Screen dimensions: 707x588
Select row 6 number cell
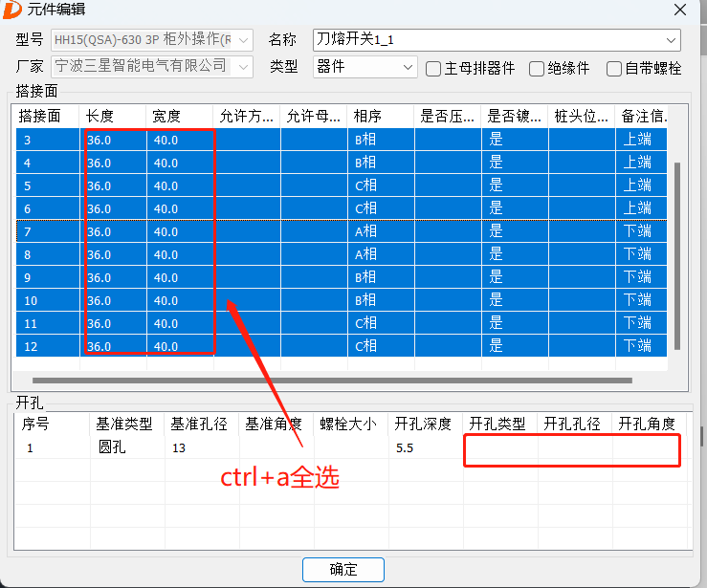pyautogui.click(x=47, y=208)
